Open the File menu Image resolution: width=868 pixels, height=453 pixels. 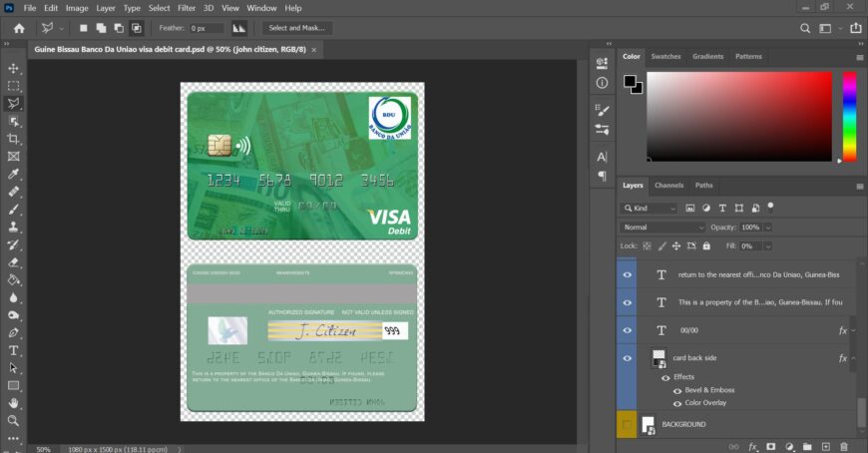pos(30,8)
